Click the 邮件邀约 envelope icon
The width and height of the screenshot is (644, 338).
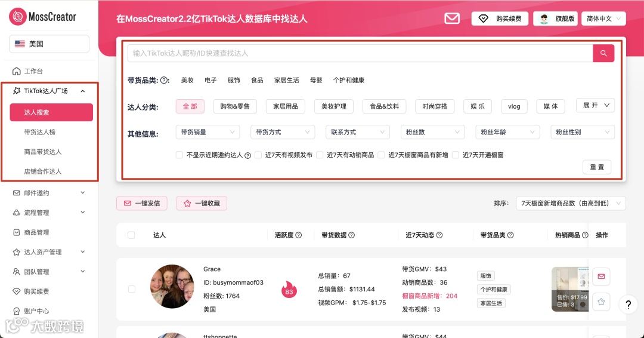point(17,193)
